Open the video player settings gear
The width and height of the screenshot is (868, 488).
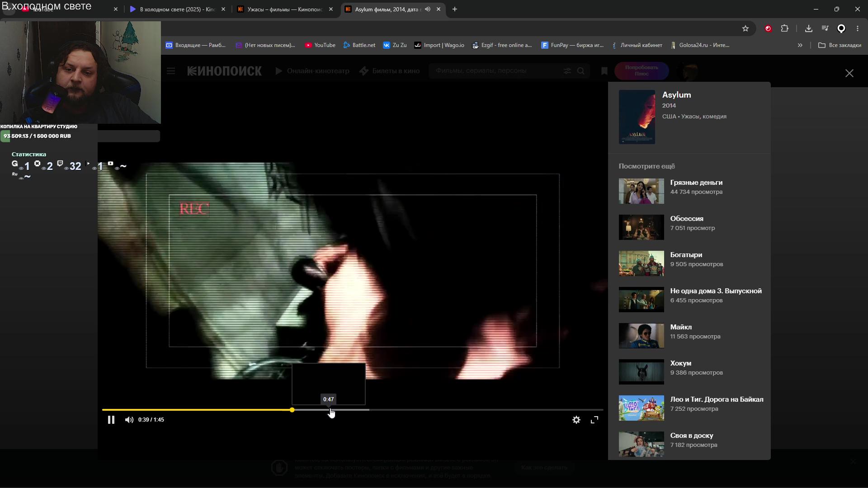(x=576, y=420)
